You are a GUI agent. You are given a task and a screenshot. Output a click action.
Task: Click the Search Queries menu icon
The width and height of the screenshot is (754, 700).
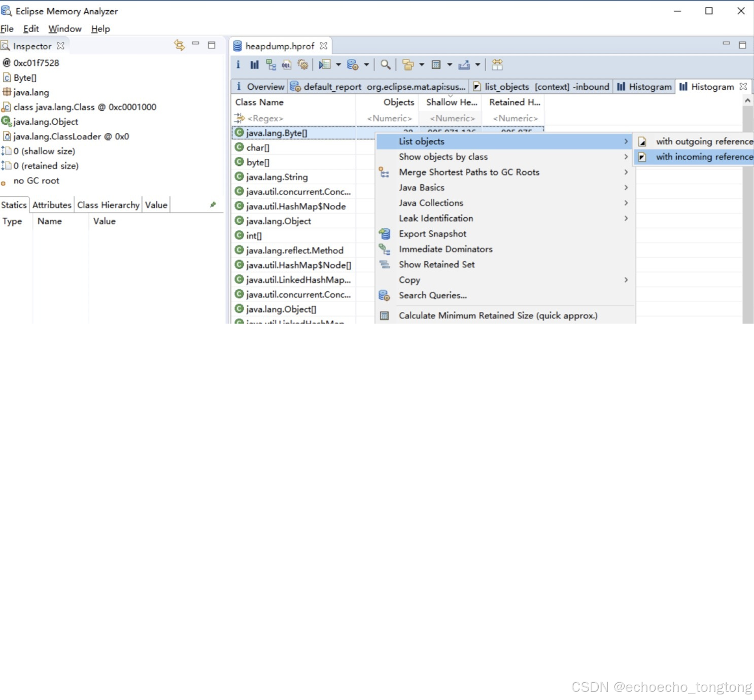384,295
